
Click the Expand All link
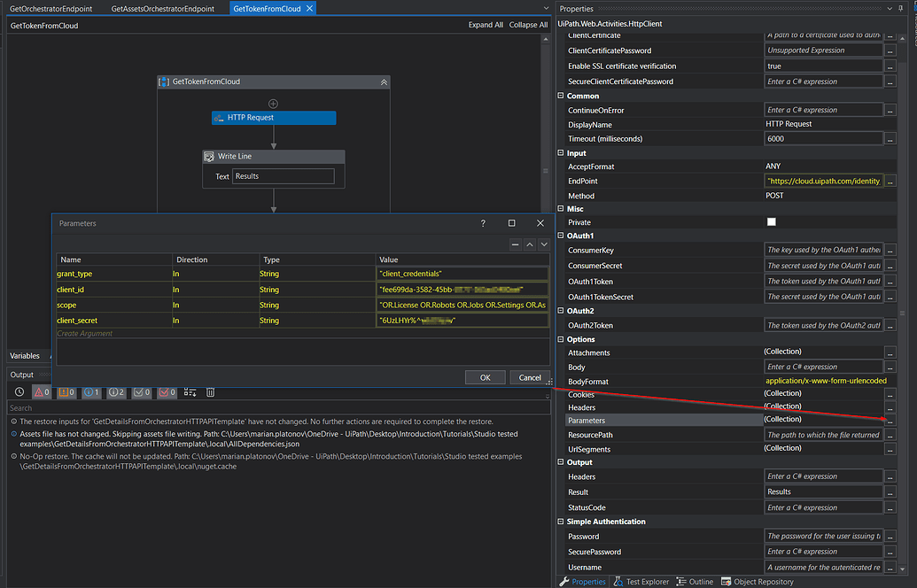pyautogui.click(x=486, y=26)
